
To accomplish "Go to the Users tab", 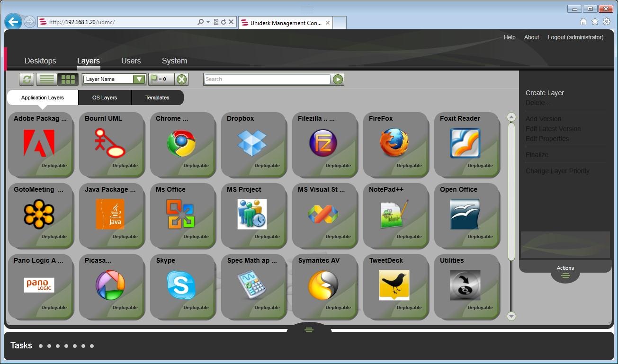I will 131,61.
